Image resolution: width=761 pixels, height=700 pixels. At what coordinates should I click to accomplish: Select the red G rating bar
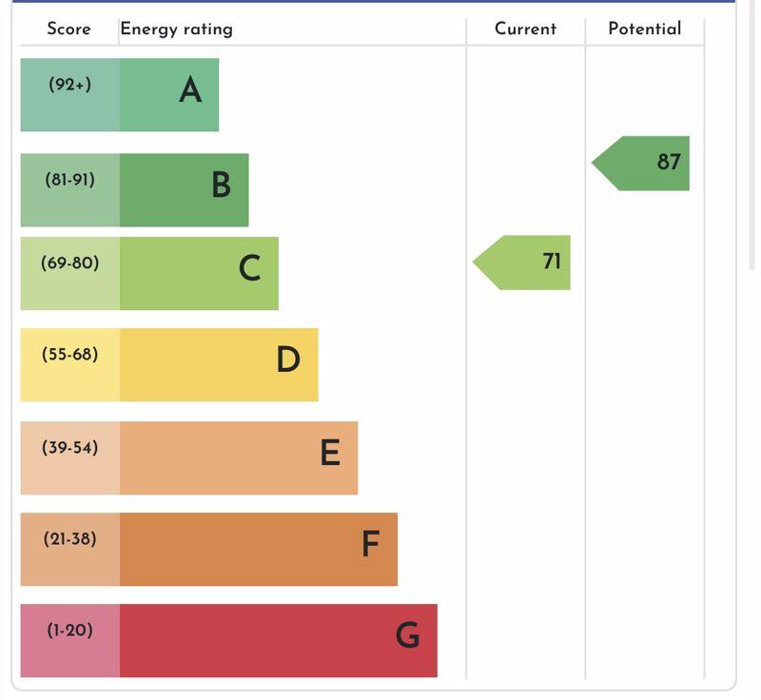coord(279,641)
